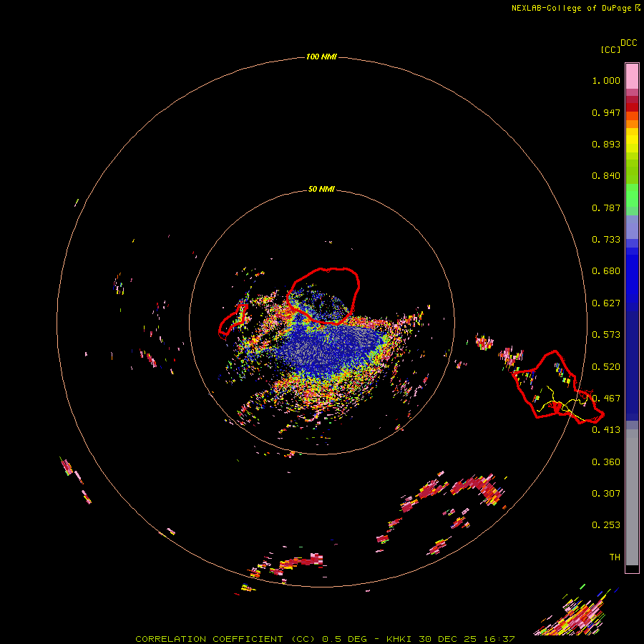Click the small red island outline west of center

(x=233, y=321)
